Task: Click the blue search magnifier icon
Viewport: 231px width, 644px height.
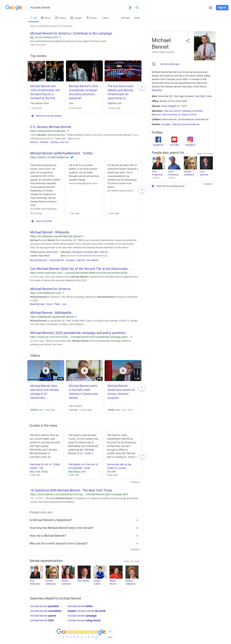Action: coord(137,7)
